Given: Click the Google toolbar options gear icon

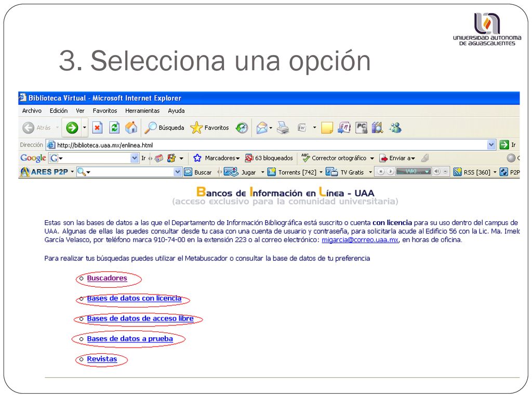Looking at the screenshot, I should tap(171, 158).
